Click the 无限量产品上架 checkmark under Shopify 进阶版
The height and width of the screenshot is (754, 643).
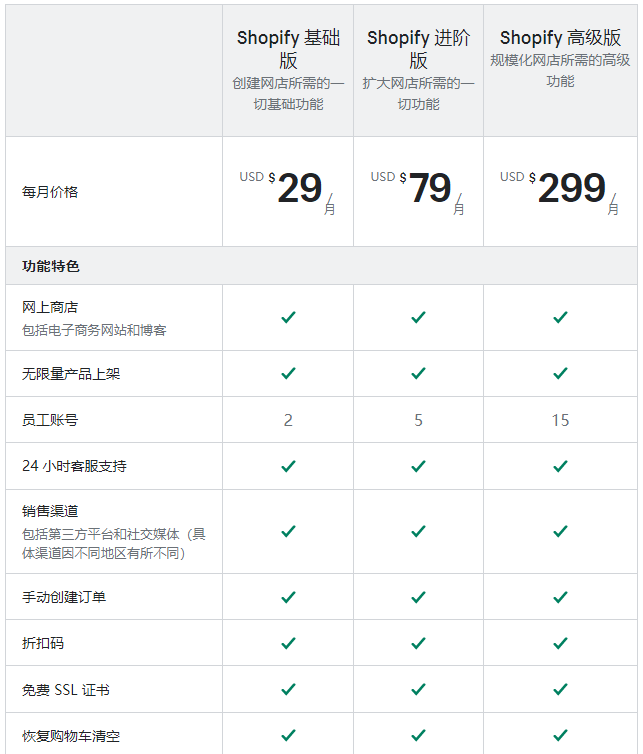(418, 373)
